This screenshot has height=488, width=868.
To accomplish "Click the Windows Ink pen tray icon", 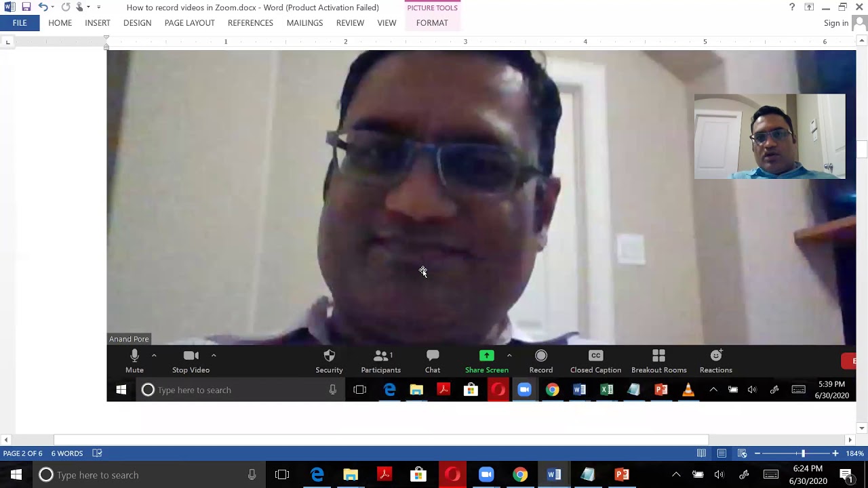I will pos(744,474).
